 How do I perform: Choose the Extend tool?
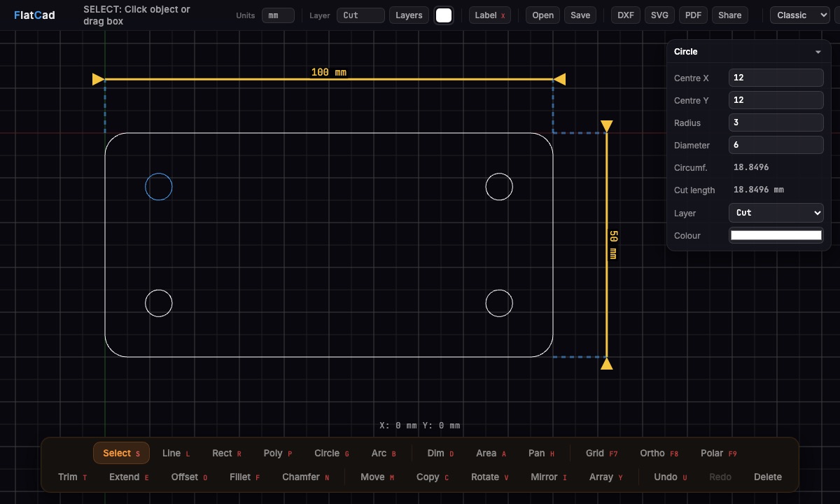pyautogui.click(x=129, y=477)
